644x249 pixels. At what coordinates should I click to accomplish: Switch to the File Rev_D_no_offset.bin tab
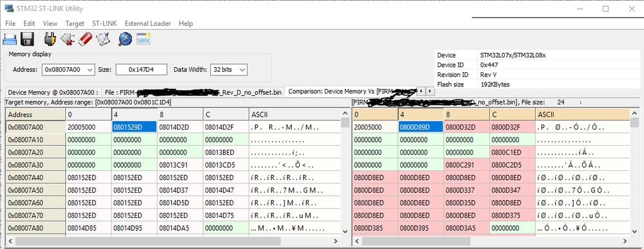click(x=193, y=92)
